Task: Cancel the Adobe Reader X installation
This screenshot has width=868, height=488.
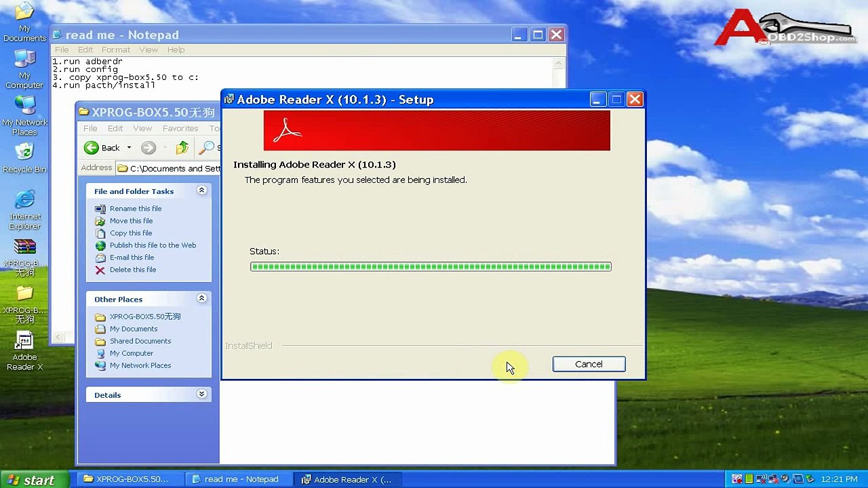Action: pyautogui.click(x=589, y=364)
